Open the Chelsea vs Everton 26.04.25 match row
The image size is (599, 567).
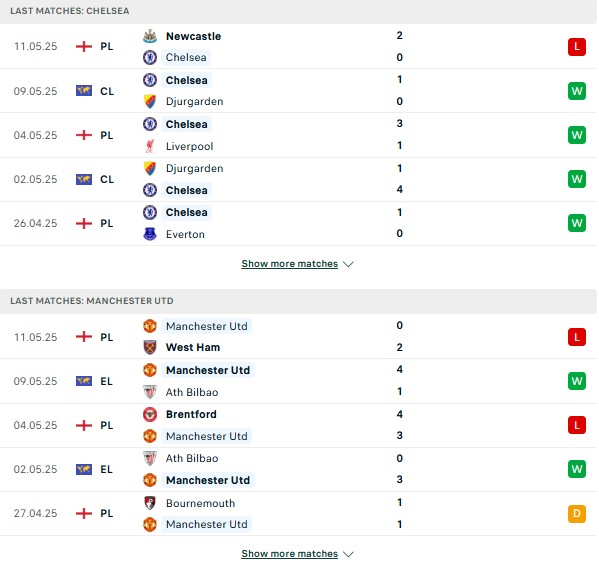coord(298,224)
